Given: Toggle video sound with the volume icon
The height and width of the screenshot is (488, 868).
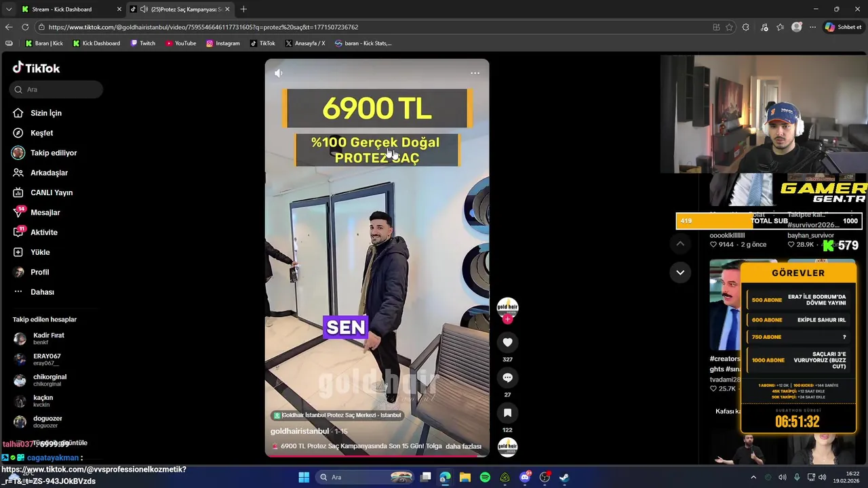Looking at the screenshot, I should (x=278, y=73).
